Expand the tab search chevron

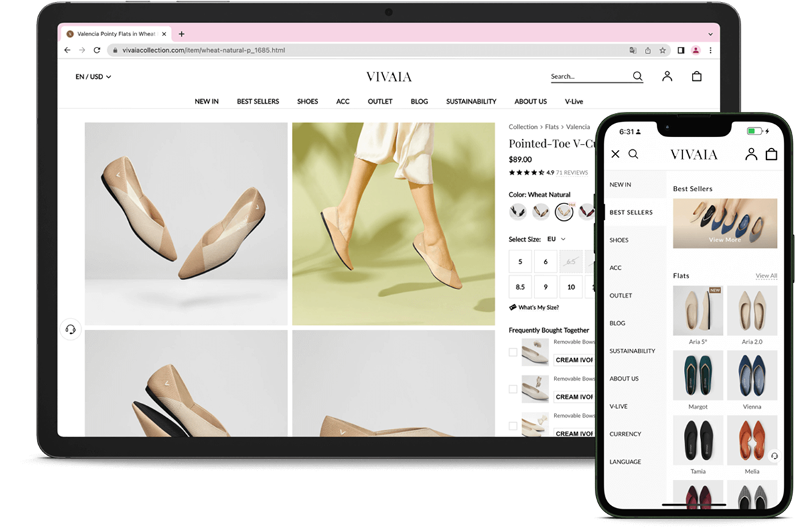click(x=710, y=34)
